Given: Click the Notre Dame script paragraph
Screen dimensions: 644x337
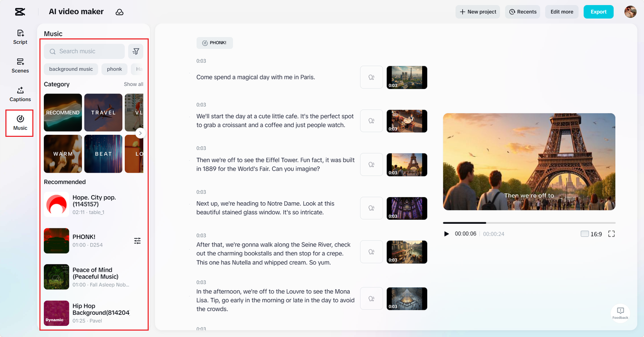Looking at the screenshot, I should point(266,208).
